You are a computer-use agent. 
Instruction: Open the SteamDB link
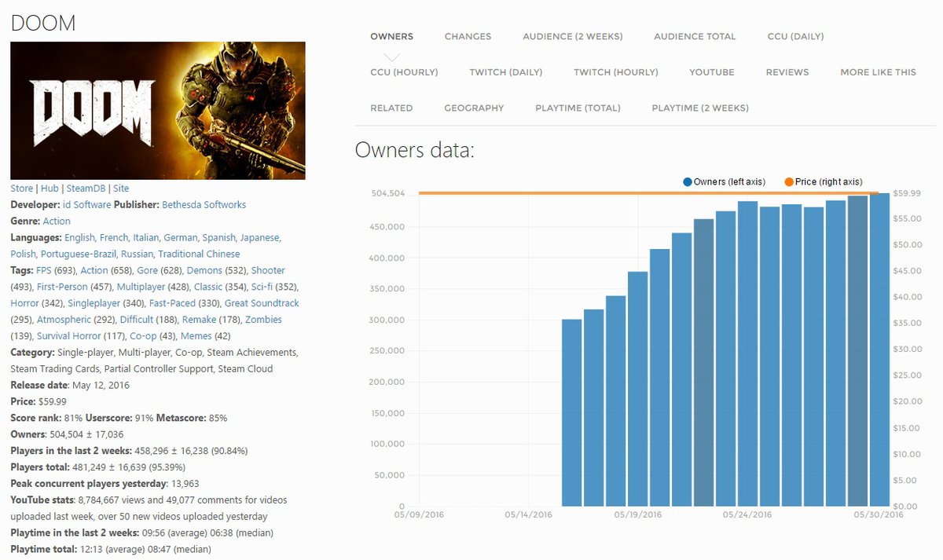86,188
